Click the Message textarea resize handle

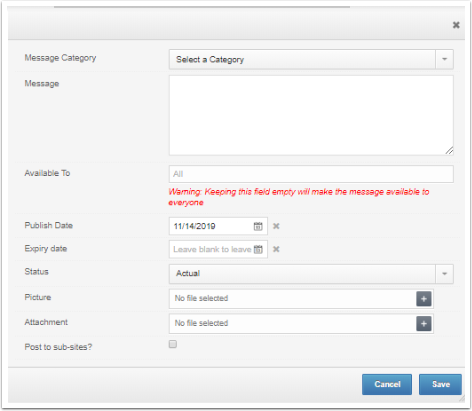449,151
